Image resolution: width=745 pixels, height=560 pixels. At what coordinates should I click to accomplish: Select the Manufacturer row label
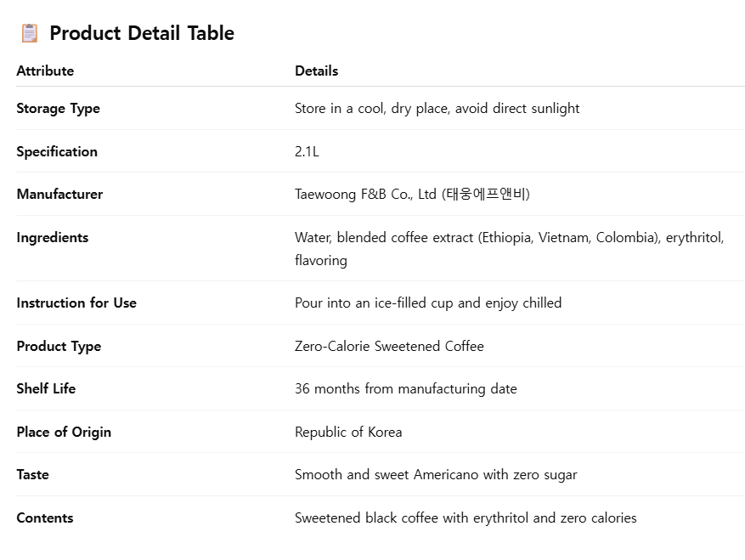pos(59,194)
